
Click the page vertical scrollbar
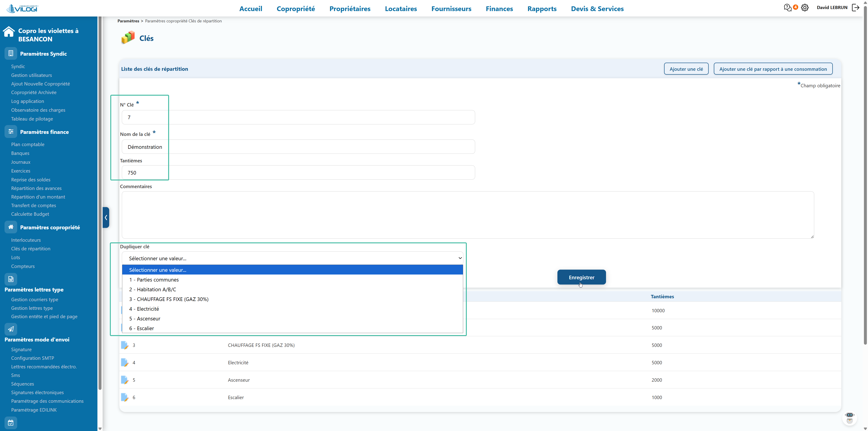[x=865, y=175]
